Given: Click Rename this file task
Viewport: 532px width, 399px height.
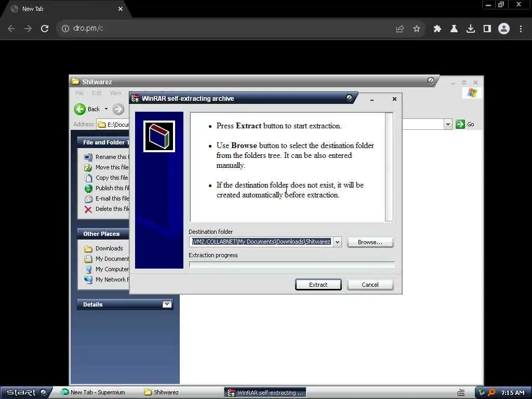Looking at the screenshot, I should pos(107,157).
